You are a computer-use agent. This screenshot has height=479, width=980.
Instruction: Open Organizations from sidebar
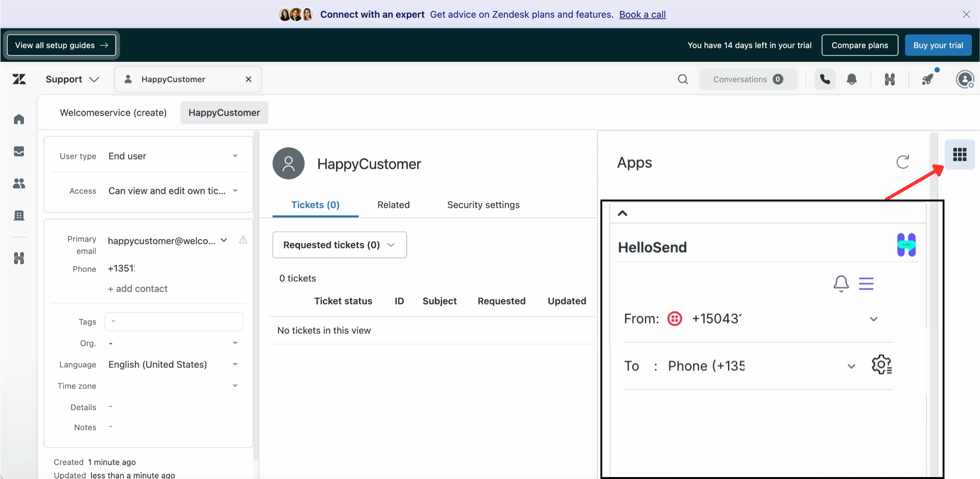click(19, 215)
